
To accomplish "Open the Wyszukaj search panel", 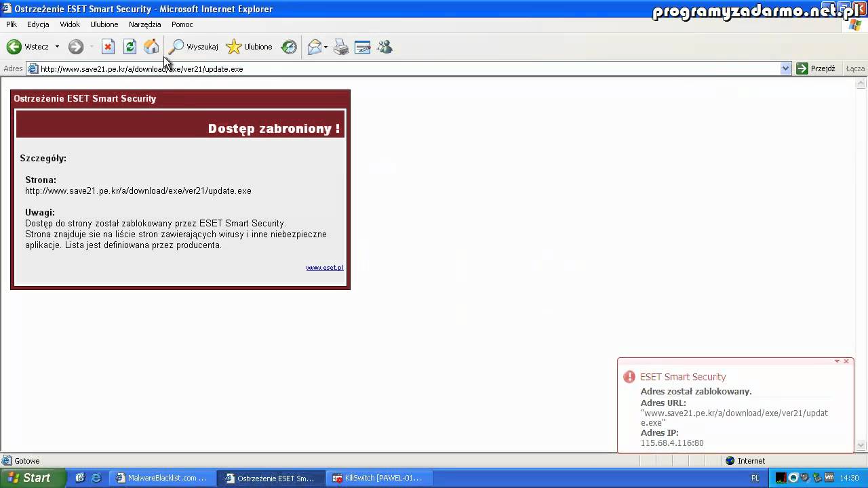I will (x=193, y=47).
